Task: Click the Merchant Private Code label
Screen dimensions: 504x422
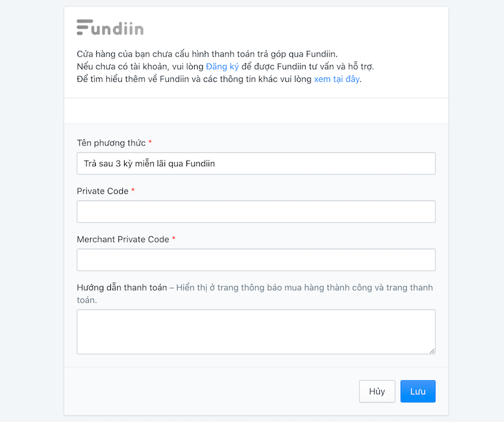Action: click(123, 239)
